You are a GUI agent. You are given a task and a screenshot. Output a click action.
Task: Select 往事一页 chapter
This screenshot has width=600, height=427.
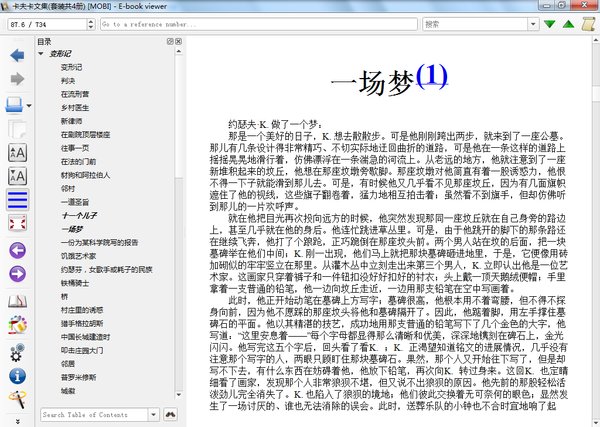pyautogui.click(x=75, y=148)
